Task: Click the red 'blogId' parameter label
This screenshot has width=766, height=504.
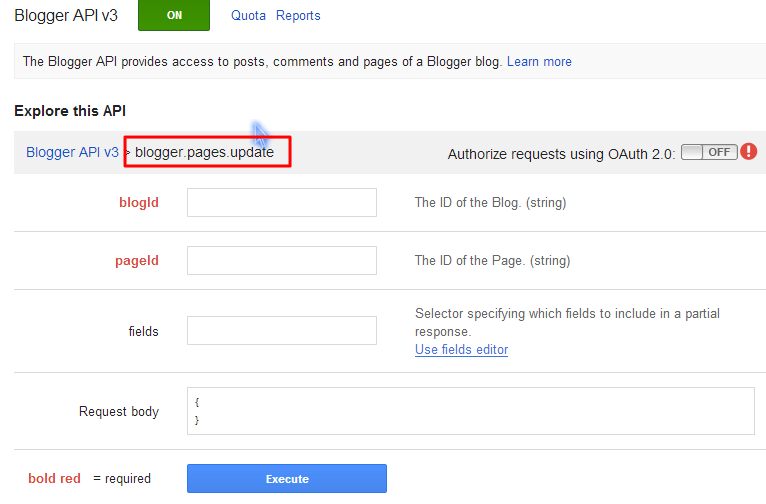Action: point(139,203)
